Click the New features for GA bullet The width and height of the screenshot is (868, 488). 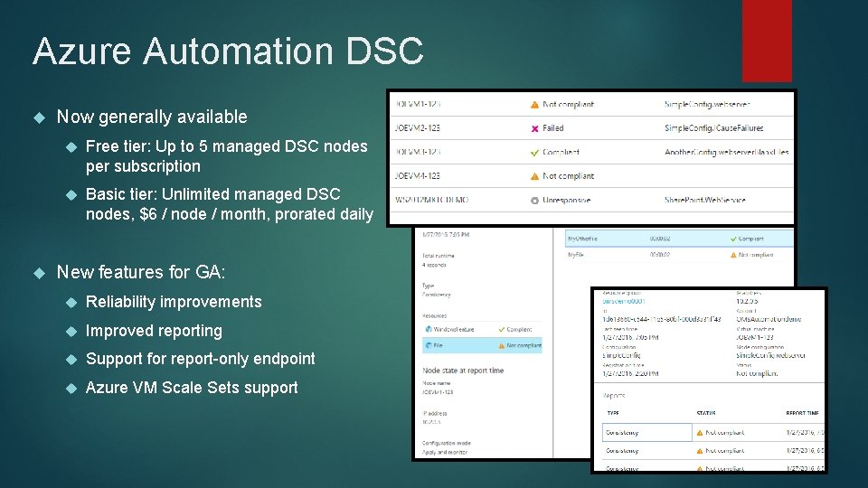(x=141, y=272)
